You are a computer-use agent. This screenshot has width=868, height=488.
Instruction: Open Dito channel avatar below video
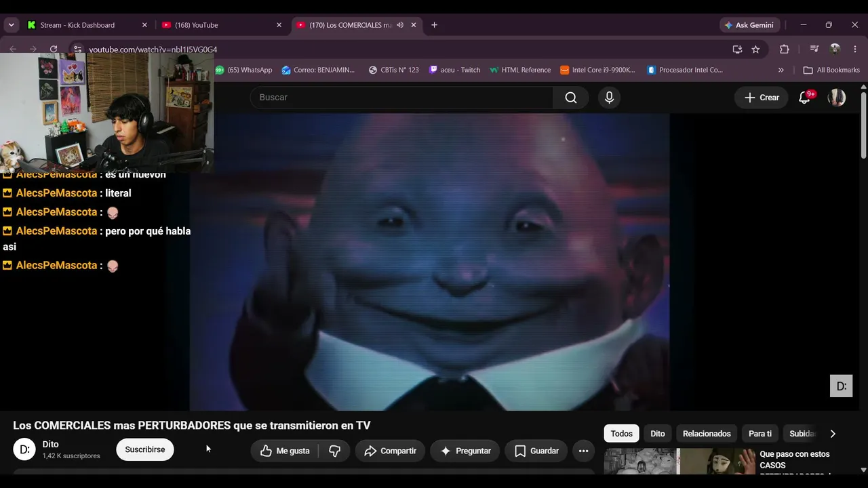tap(24, 449)
